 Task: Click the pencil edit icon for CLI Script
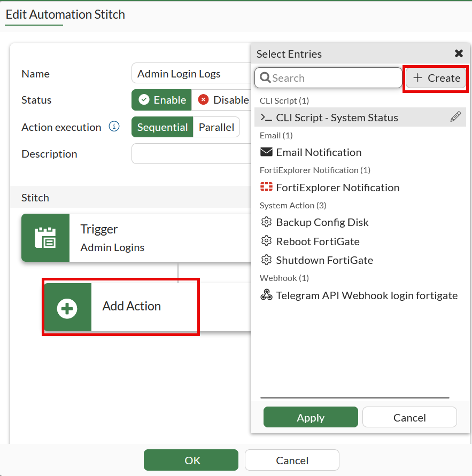455,117
